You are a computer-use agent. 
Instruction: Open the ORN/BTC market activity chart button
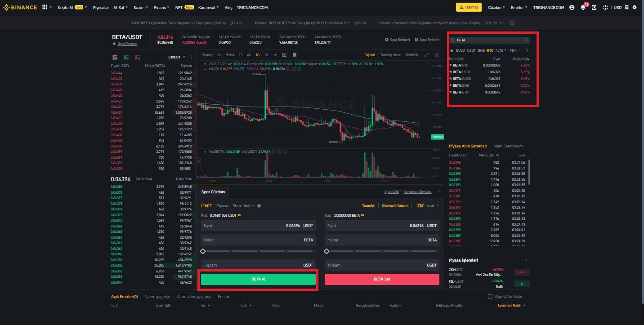coord(522,272)
